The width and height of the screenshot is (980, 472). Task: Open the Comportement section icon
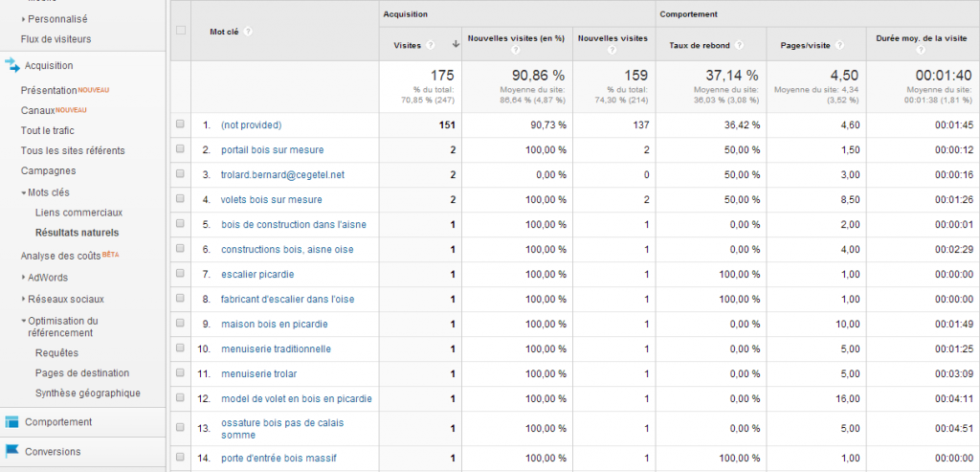(11, 422)
